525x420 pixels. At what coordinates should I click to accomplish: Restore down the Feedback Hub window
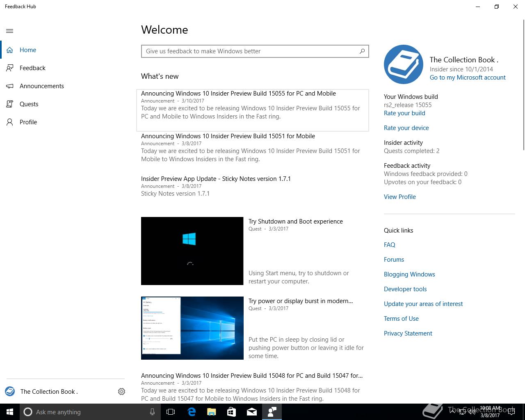click(x=497, y=7)
